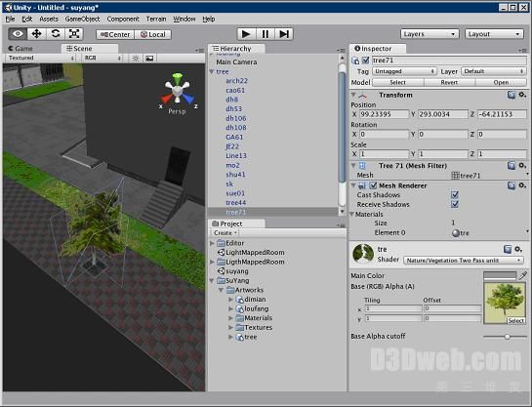Viewport: 532px width, 407px height.
Task: Select the Textures folder
Action: click(x=254, y=328)
